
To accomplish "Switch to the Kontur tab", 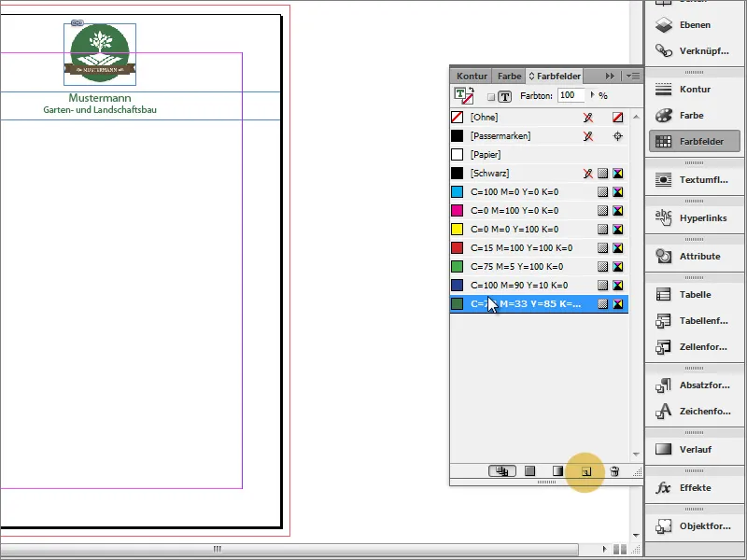I will pyautogui.click(x=472, y=76).
